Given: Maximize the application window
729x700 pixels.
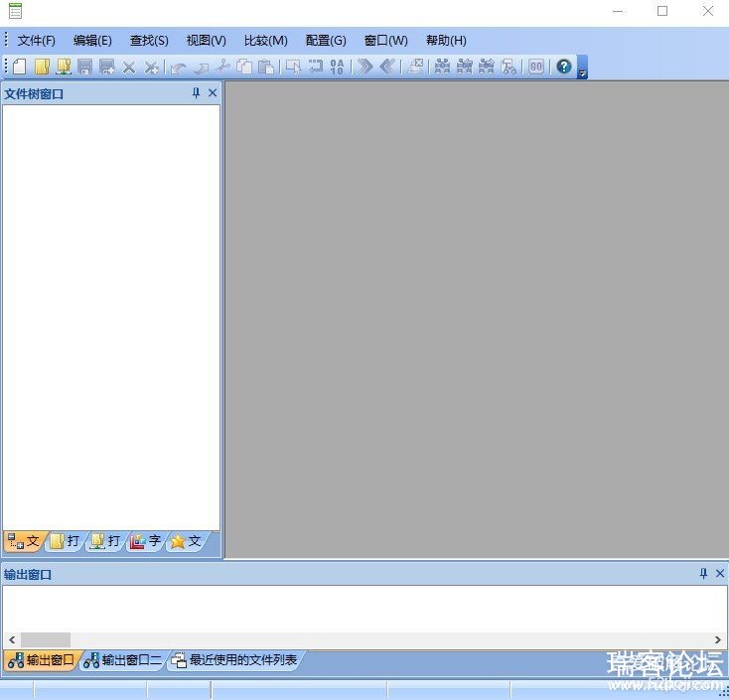Looking at the screenshot, I should [662, 11].
